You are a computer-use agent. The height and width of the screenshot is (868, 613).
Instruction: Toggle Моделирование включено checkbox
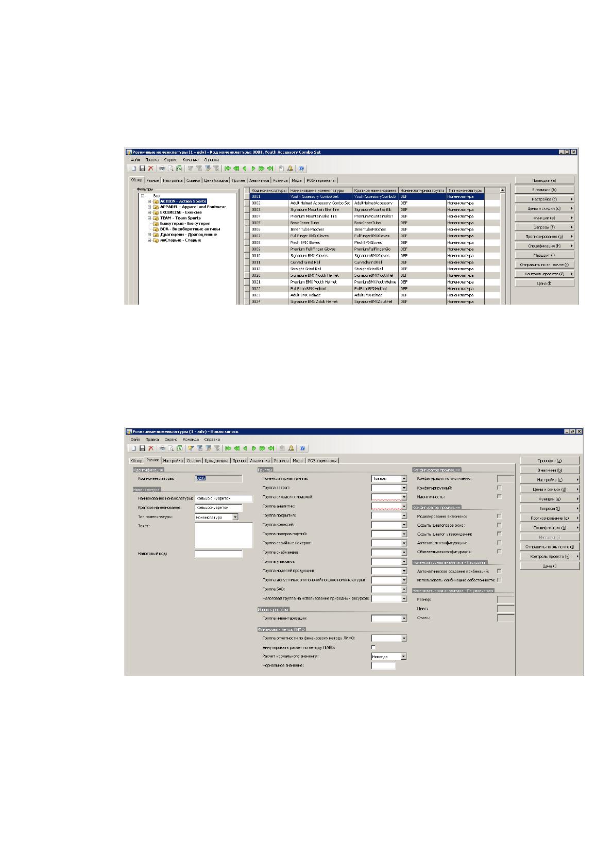tap(499, 516)
